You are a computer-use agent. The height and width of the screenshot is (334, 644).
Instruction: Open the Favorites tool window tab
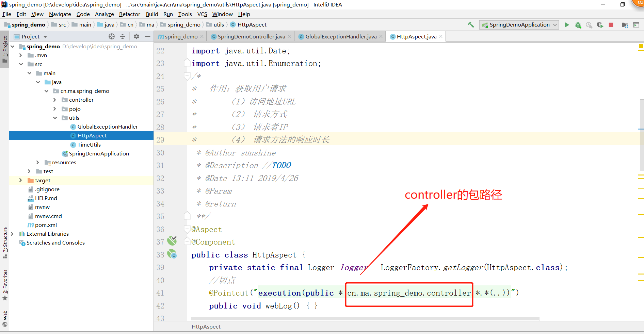click(5, 285)
